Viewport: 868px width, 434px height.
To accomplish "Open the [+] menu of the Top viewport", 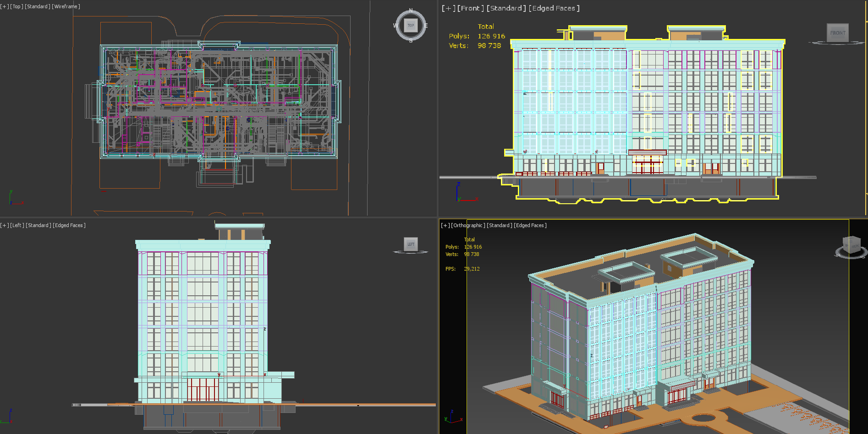I will coord(5,6).
